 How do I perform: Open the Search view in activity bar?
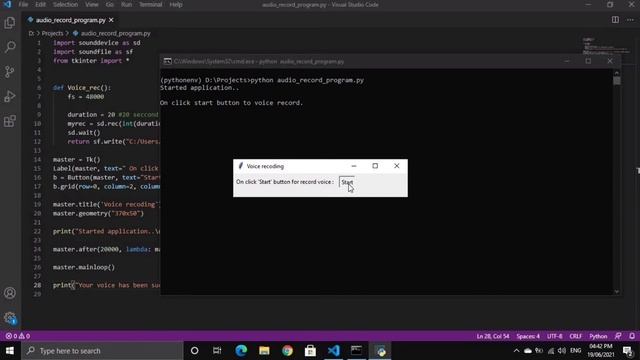[x=10, y=47]
